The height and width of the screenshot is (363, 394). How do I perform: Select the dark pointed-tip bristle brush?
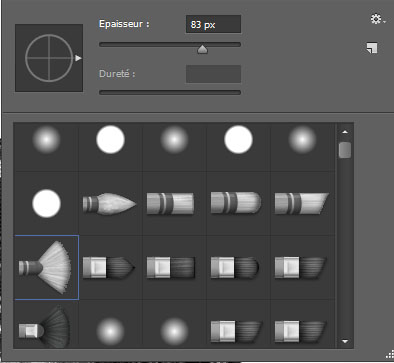[109, 267]
